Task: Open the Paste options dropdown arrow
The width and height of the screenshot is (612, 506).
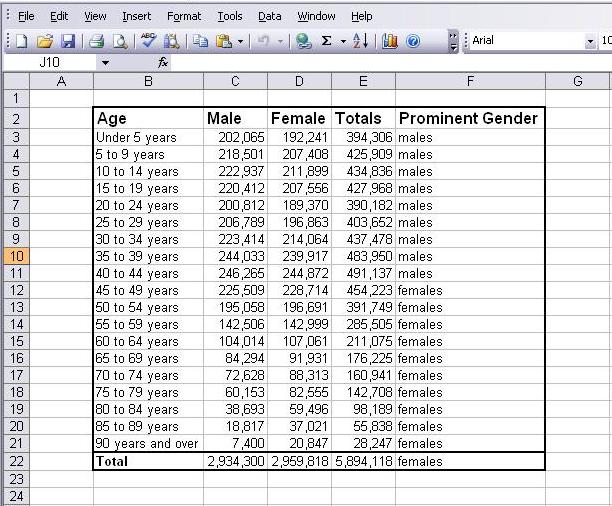Action: [x=241, y=41]
